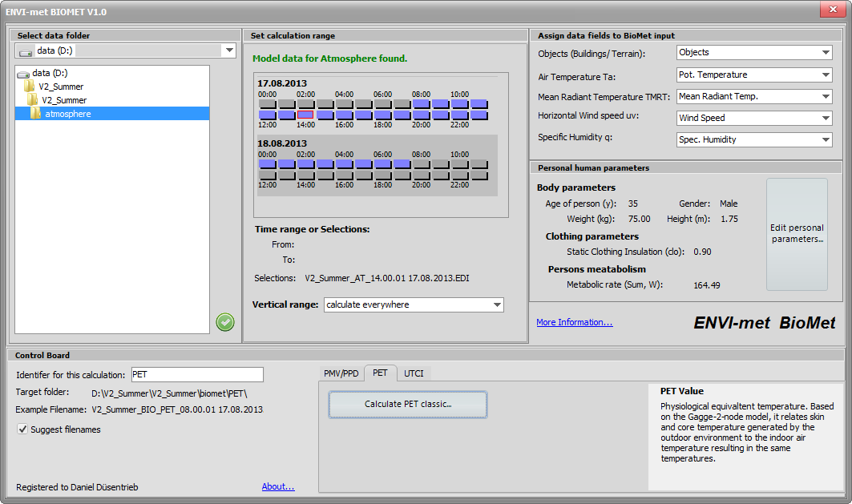Select the red-outlined 14:00 slot on 17.08.2013
This screenshot has height=504, width=852.
305,115
